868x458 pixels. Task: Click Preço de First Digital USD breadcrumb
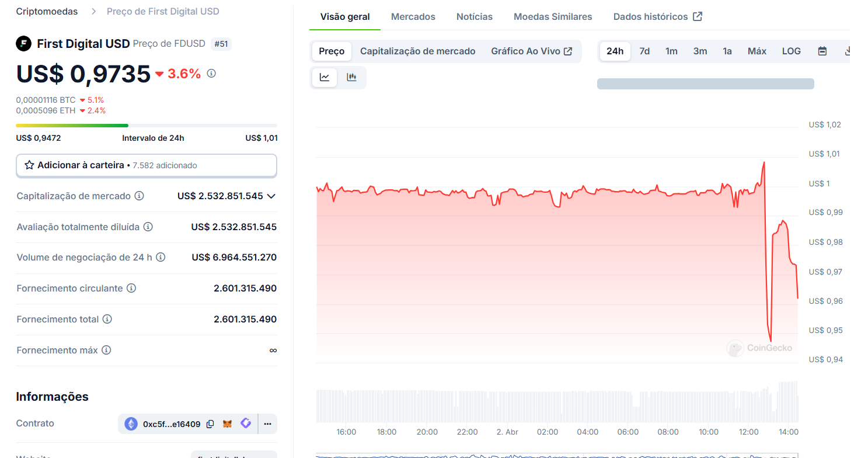(163, 11)
